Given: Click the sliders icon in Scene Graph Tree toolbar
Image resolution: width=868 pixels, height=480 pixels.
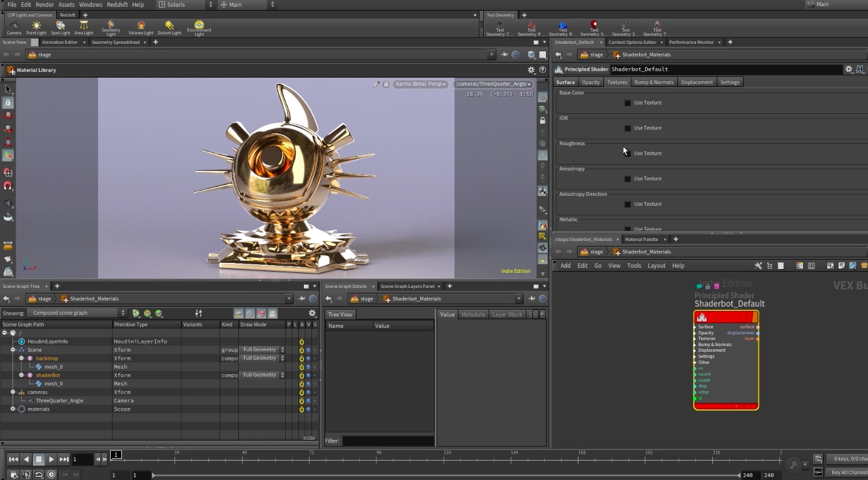Looking at the screenshot, I should tap(198, 313).
